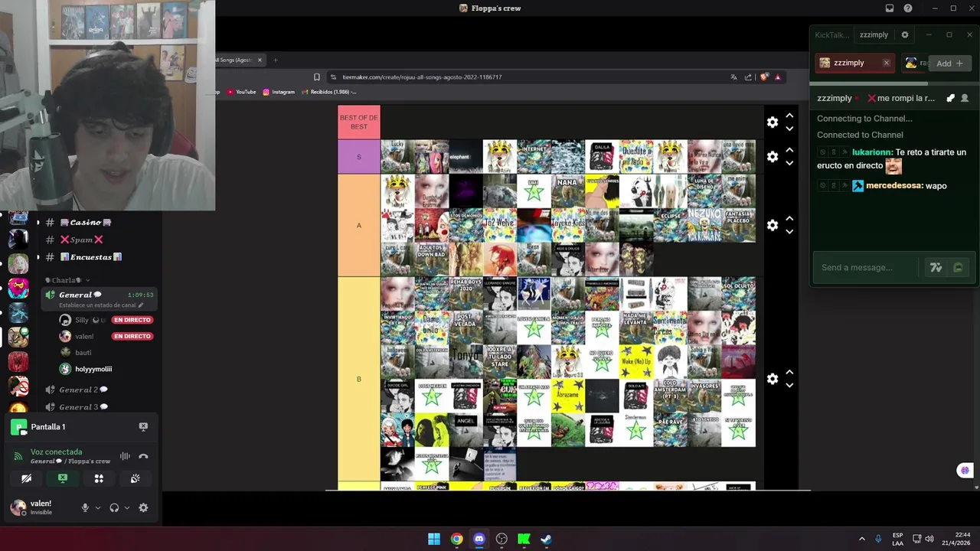Screen dimensions: 980x551
Task: Toggle the screen share button
Action: (63, 478)
